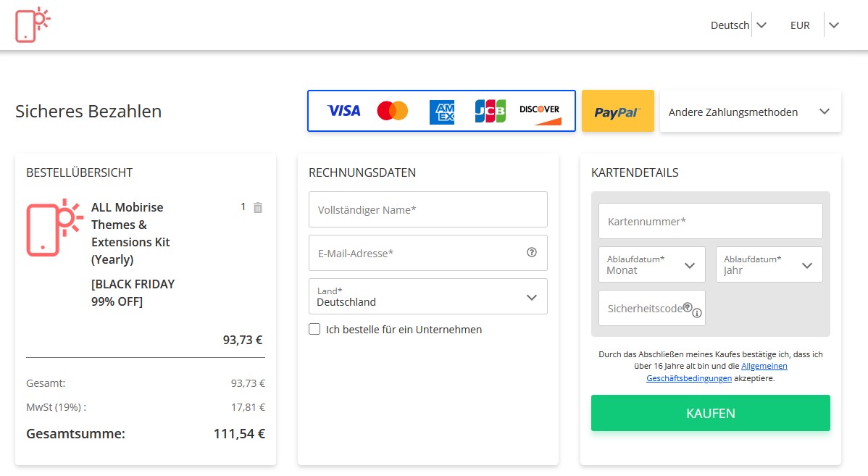Screen dimensions: 868x476
Task: Click the JCB card logo
Action: (x=491, y=111)
